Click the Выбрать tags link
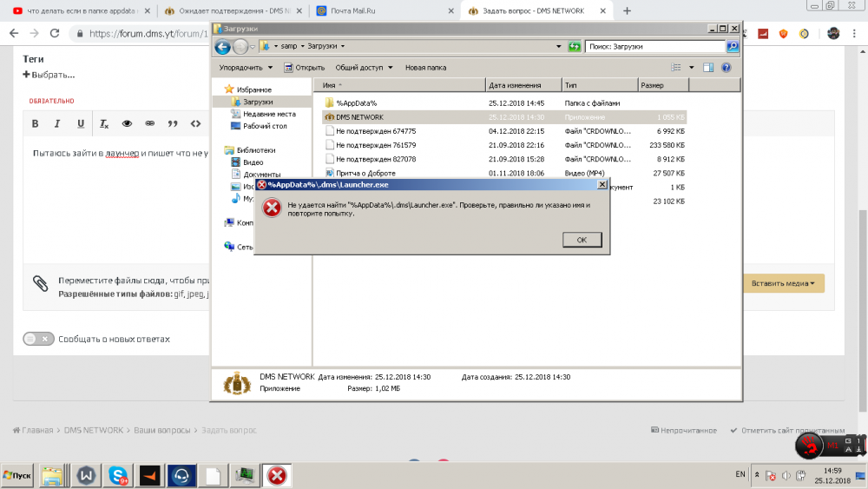Screen dimensions: 868x489 (x=49, y=75)
